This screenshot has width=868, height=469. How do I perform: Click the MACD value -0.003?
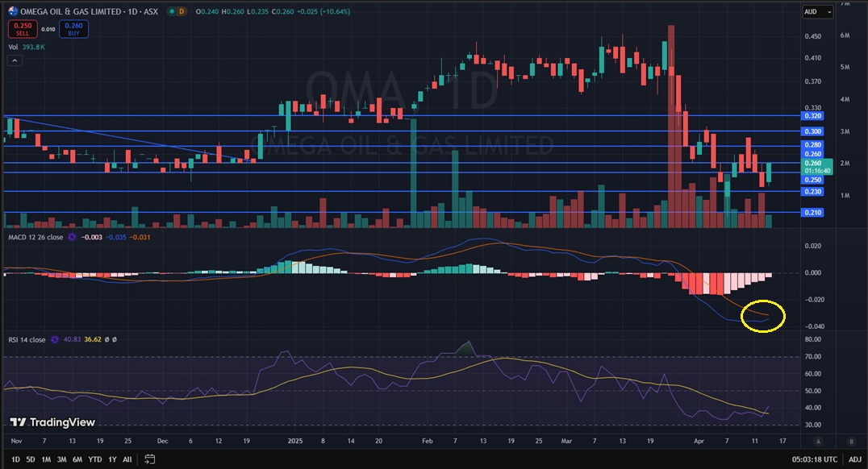[x=91, y=237]
